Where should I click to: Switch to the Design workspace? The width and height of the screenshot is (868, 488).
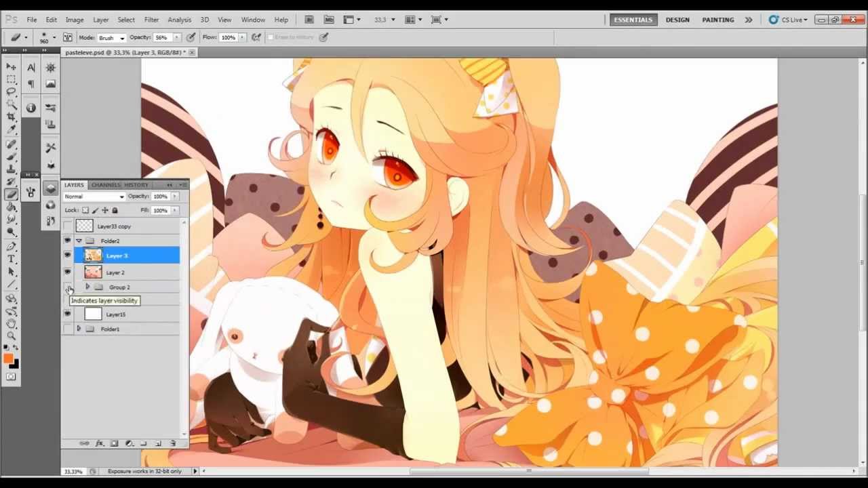677,20
